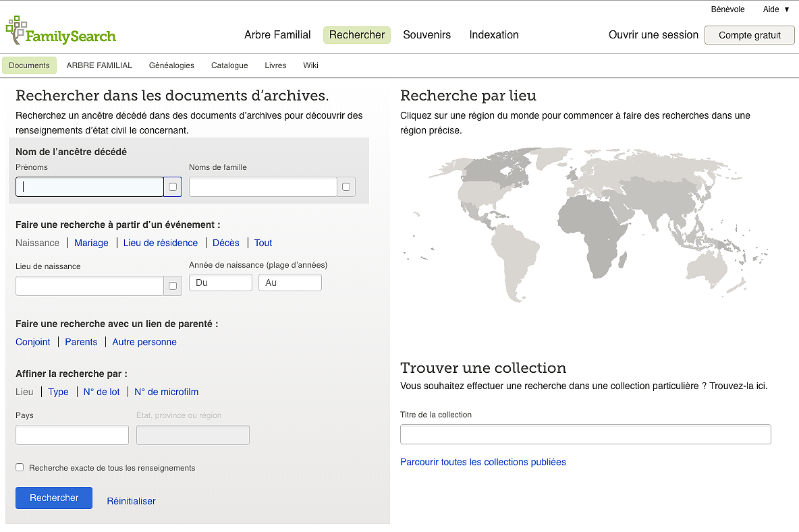Click the Du birth year field
The width and height of the screenshot is (799, 532).
(x=221, y=283)
